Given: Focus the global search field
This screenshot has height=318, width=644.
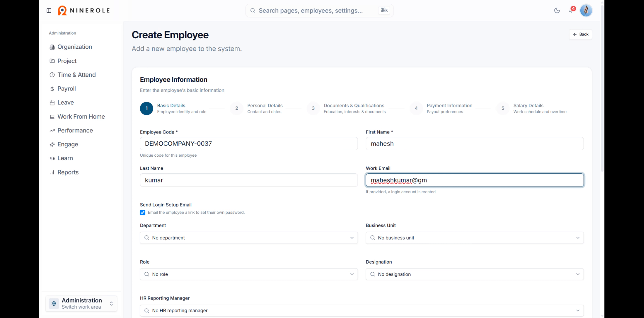Looking at the screenshot, I should point(319,11).
